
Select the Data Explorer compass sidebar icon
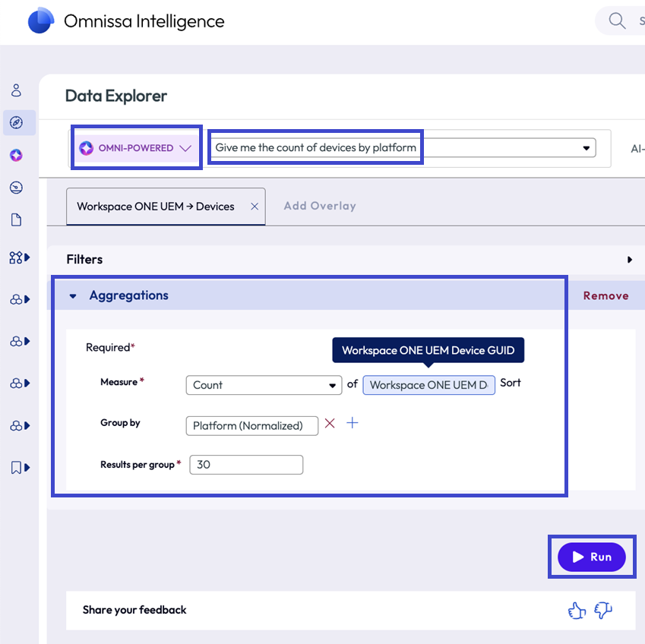click(17, 122)
